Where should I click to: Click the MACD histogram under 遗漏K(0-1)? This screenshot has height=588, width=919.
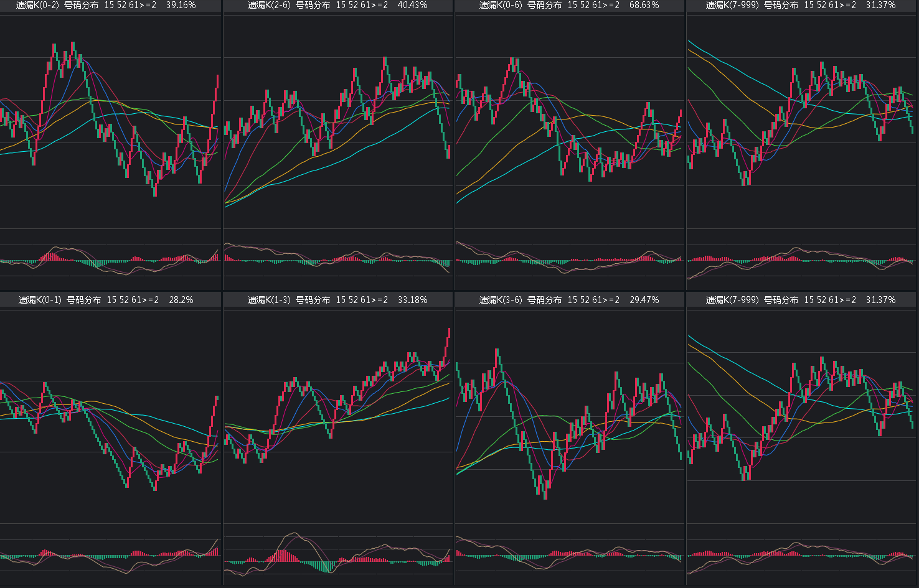(x=111, y=555)
